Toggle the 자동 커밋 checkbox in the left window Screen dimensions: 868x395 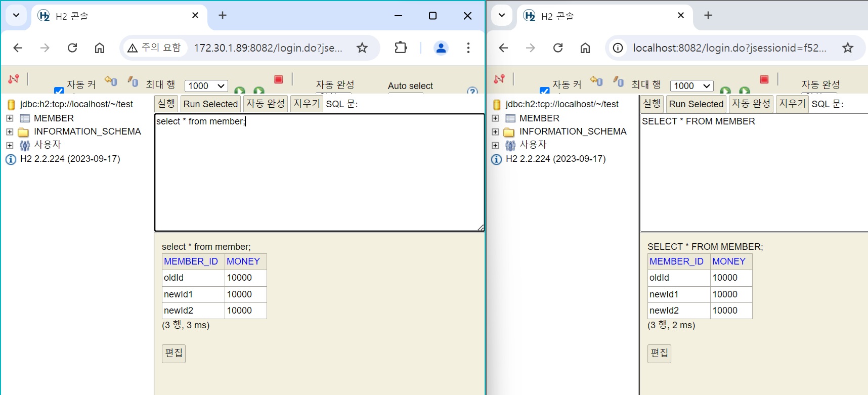[59, 91]
